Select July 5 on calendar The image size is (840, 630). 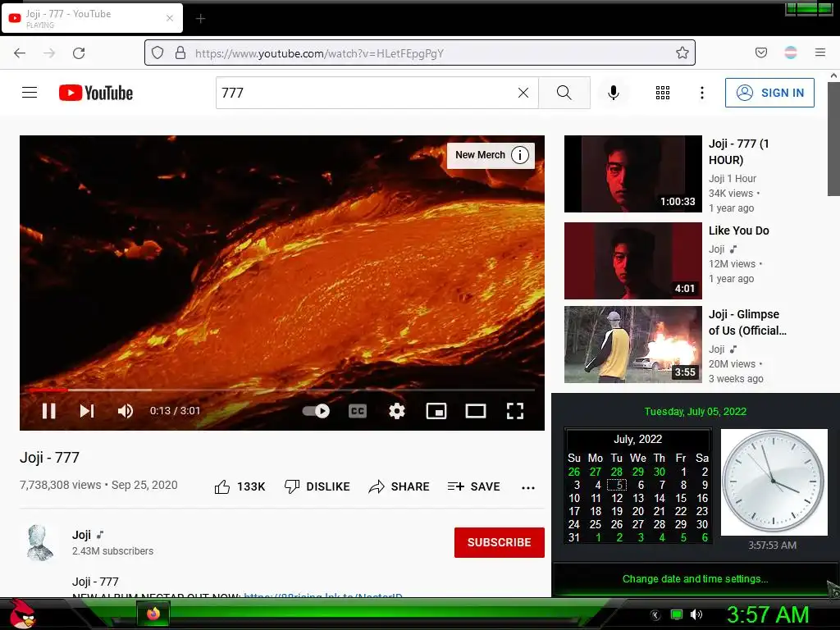point(617,485)
